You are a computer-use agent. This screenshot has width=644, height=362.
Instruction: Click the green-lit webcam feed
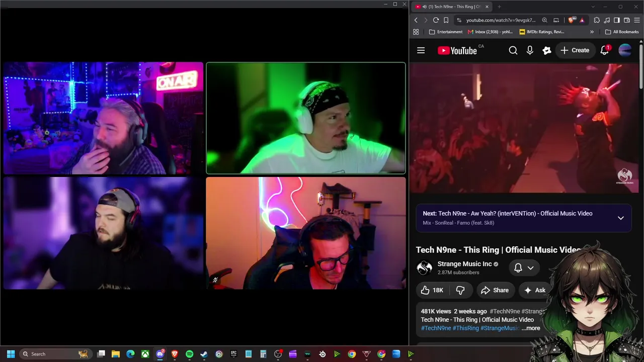click(305, 118)
